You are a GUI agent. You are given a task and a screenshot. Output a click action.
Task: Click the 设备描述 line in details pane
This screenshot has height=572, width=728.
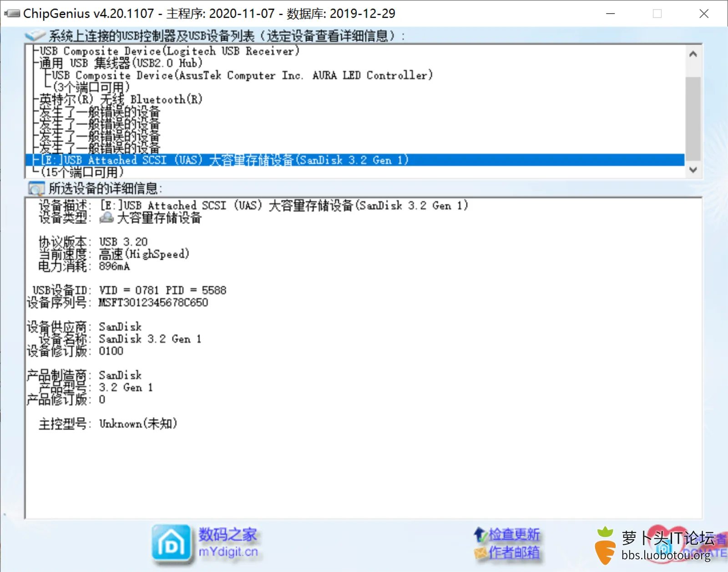coord(253,206)
